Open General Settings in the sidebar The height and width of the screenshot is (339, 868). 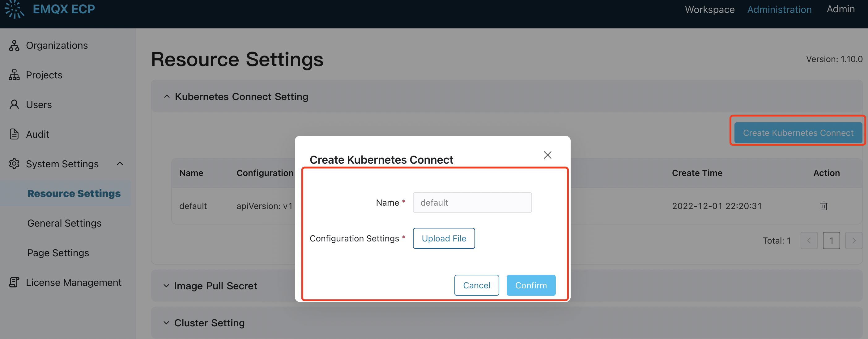coord(64,223)
